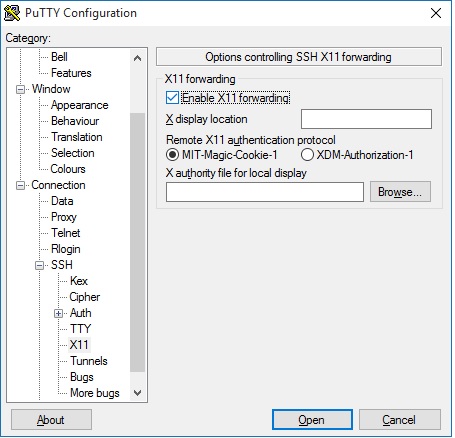Select XDM-Authorization-1 authentication protocol

[307, 155]
